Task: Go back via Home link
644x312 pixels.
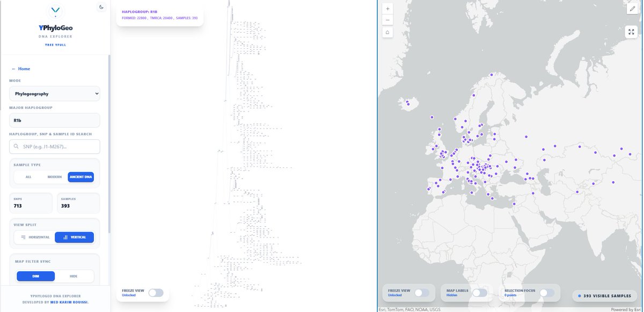Action: 21,69
